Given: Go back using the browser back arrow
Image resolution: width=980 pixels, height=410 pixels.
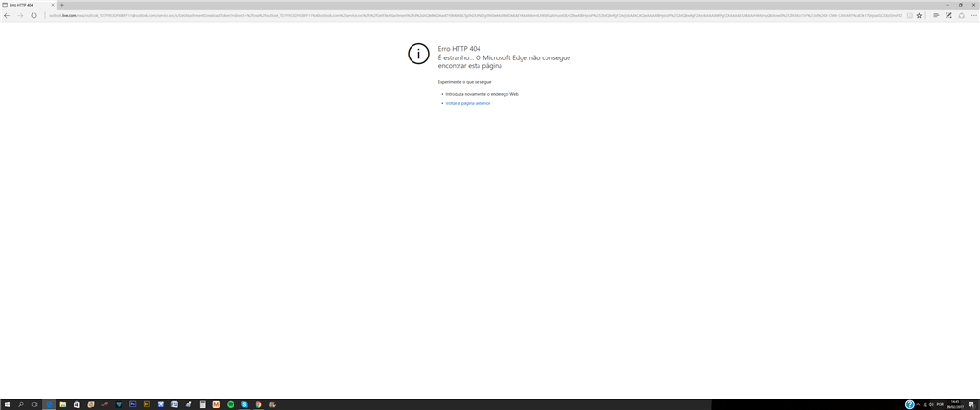Looking at the screenshot, I should pyautogui.click(x=7, y=15).
